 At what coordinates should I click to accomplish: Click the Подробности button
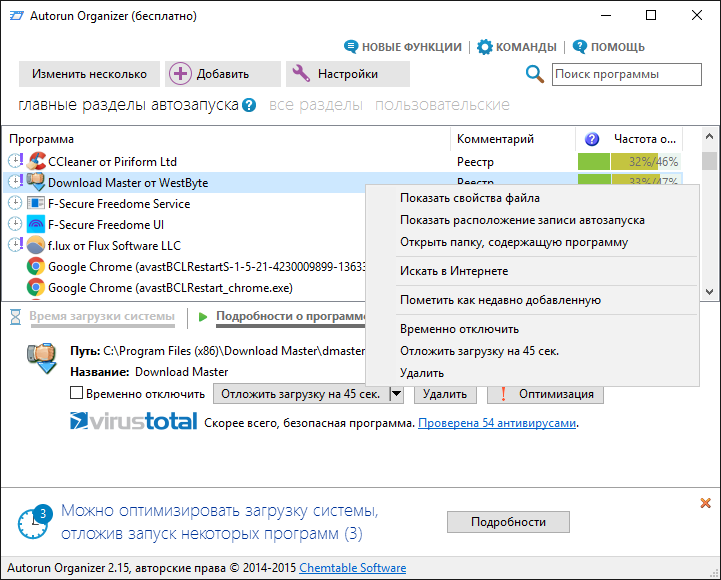tap(508, 522)
